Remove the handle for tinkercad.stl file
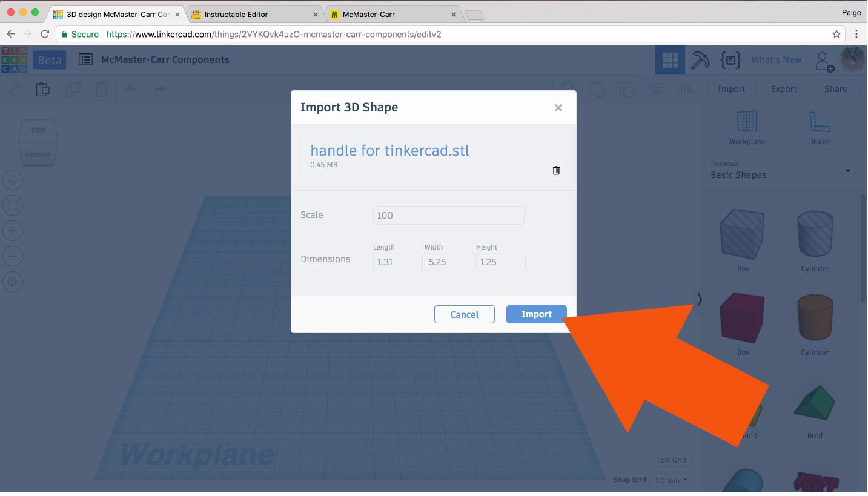The image size is (868, 496). tap(556, 170)
